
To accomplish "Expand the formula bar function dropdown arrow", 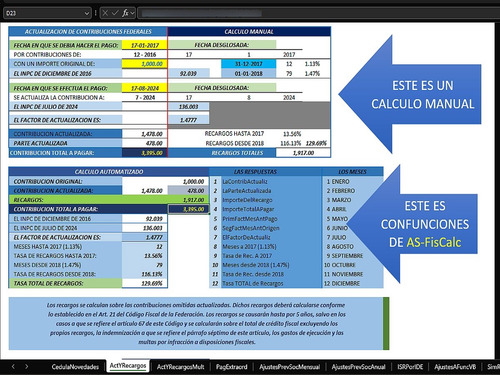I will [132, 13].
